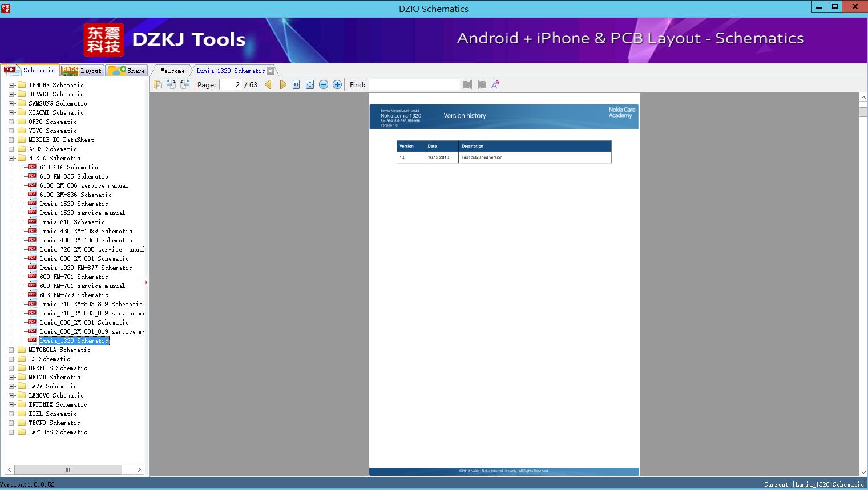868x490 pixels.
Task: Open 600_RM-701 service manual
Action: (x=82, y=286)
